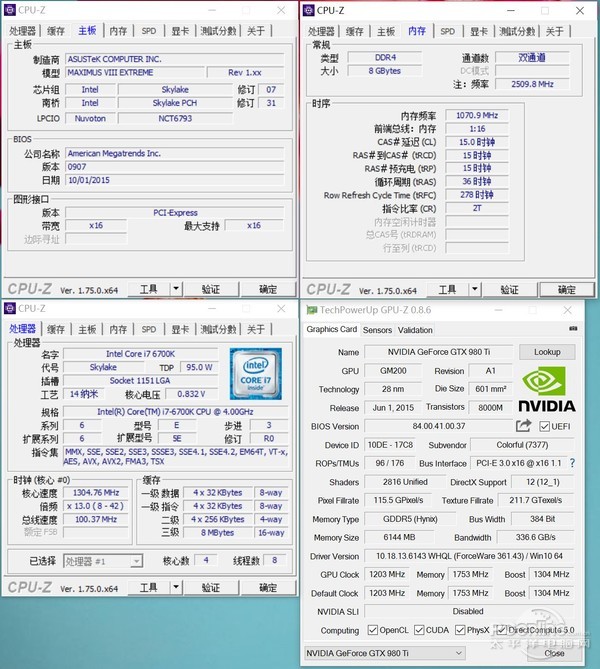
Task: Click the 1070.9 MHz memory frequency value
Action: 477,115
